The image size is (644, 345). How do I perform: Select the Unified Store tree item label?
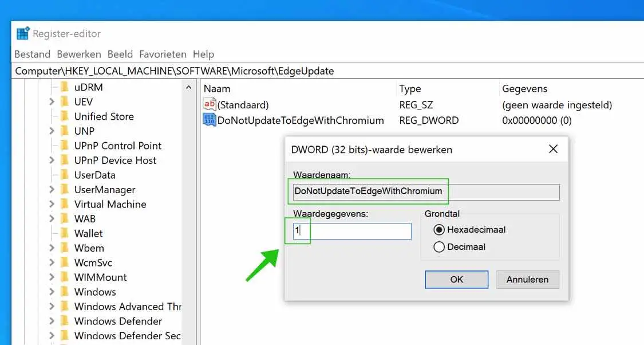point(104,116)
